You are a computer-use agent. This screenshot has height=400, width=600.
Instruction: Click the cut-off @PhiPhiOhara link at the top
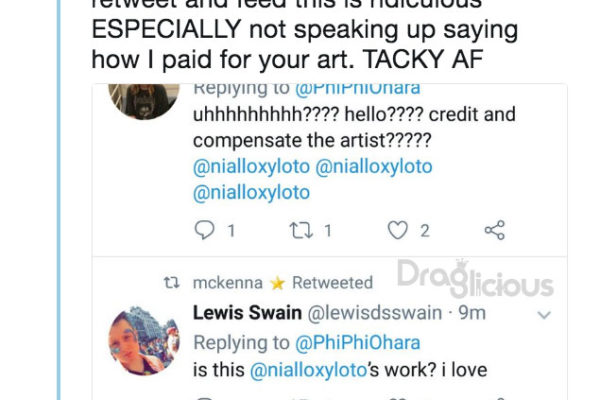coord(358,89)
